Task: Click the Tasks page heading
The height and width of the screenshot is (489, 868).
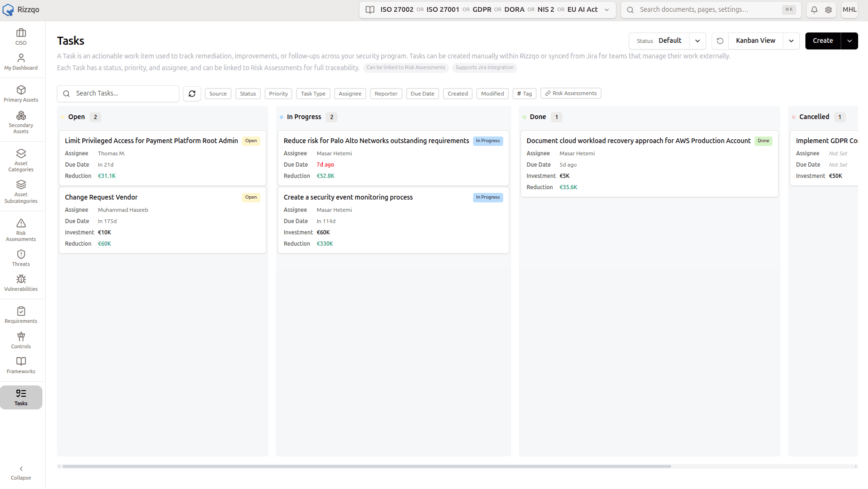Action: (71, 41)
